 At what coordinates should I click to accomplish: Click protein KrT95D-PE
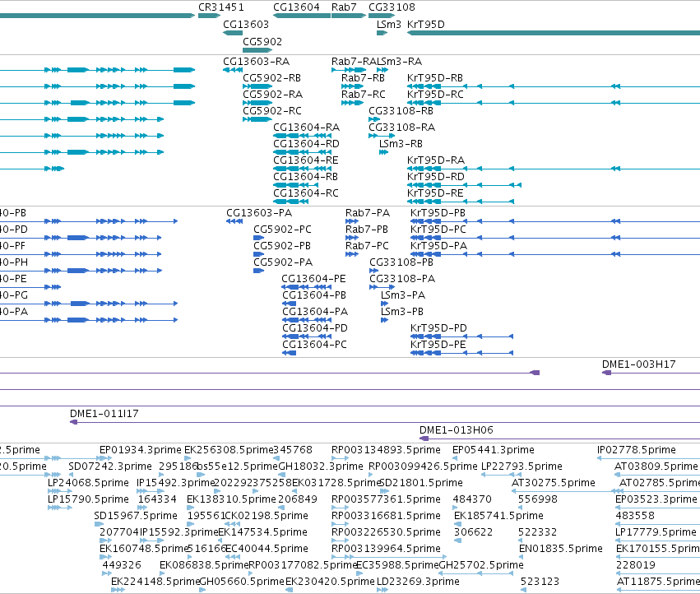tap(438, 346)
